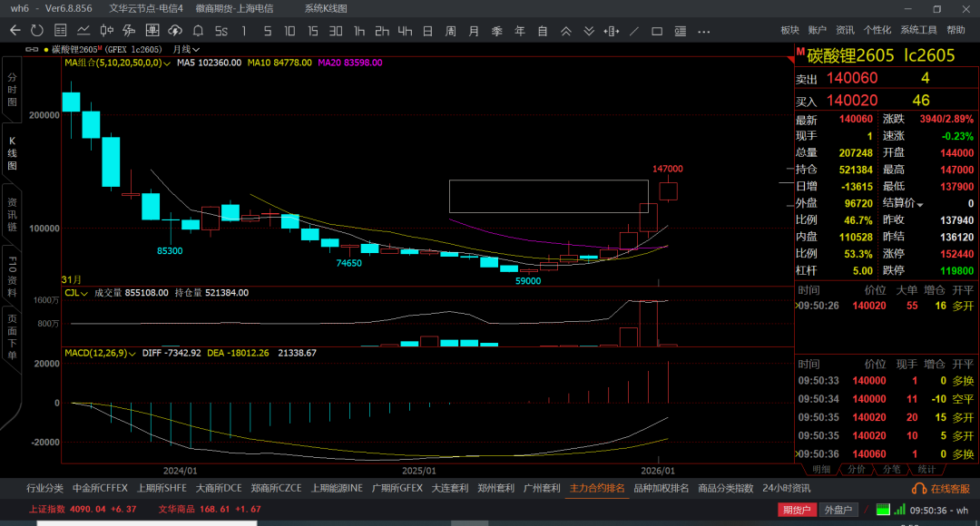980x526 pixels.
Task: Click the refresh icon in toolbar
Action: 37,30
